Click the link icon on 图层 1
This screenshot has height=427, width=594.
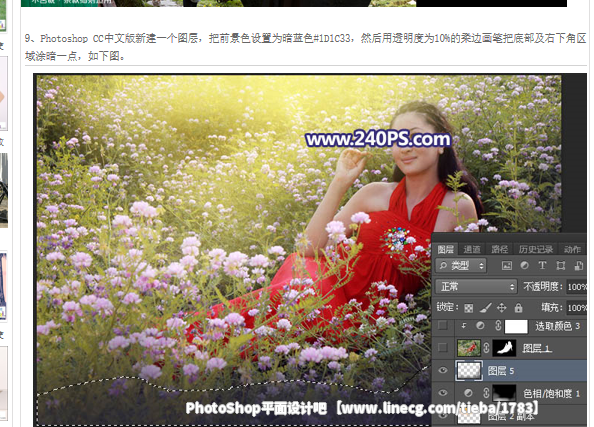[486, 348]
